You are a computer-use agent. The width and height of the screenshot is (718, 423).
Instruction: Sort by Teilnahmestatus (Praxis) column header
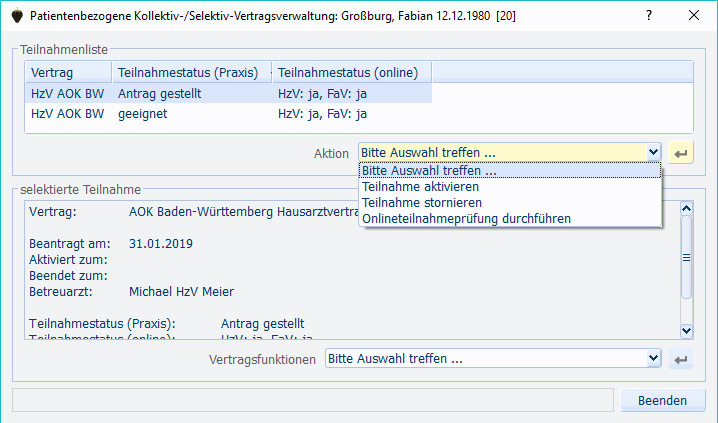tap(192, 72)
